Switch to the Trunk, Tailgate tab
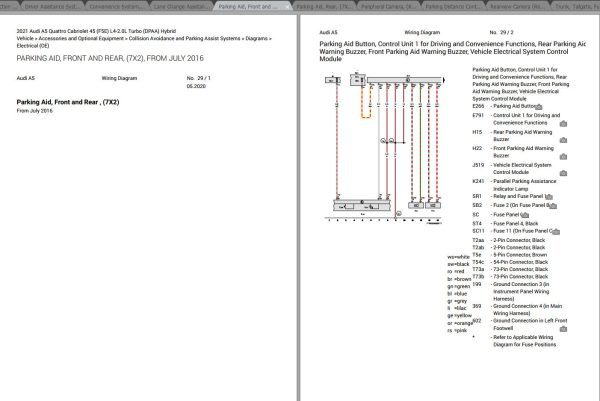Screen dimensions: 600x401 click(x=576, y=6)
